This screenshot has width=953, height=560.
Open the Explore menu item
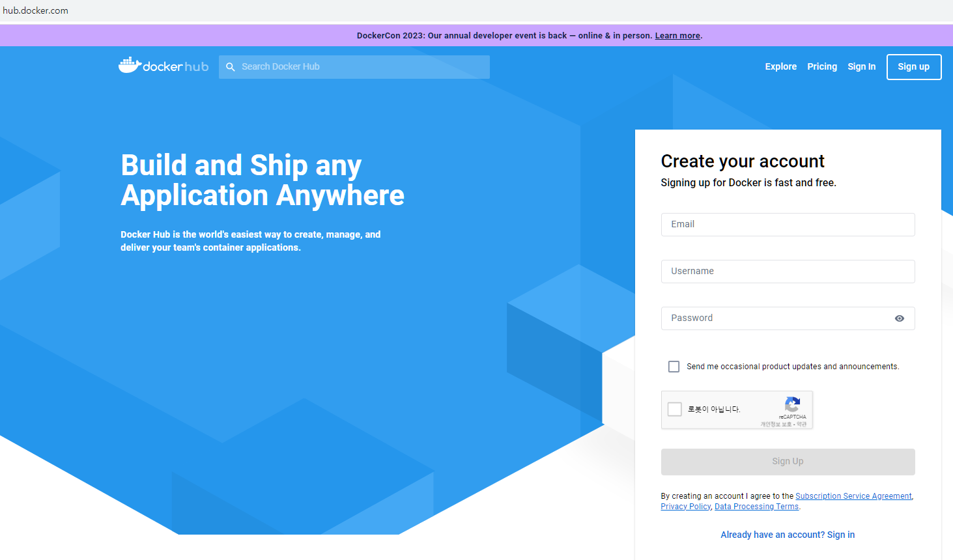780,66
